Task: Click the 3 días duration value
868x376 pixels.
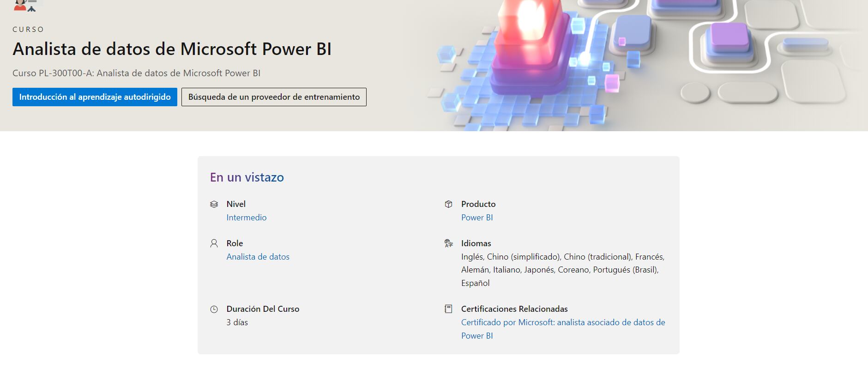Action: click(x=237, y=322)
